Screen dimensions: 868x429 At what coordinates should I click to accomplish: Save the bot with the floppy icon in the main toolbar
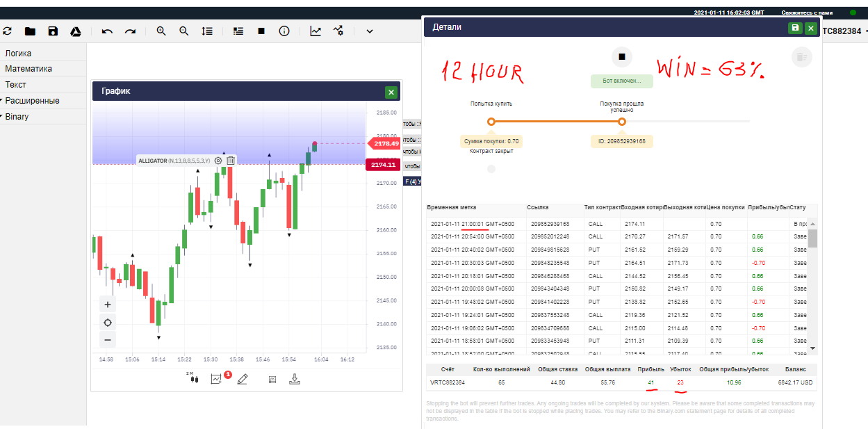pos(53,31)
